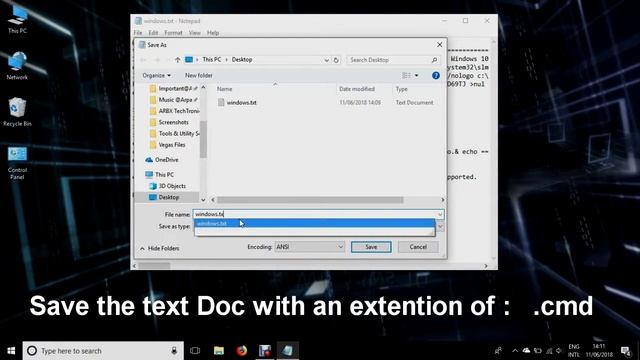Refresh the Desktop folder view

pyautogui.click(x=336, y=60)
